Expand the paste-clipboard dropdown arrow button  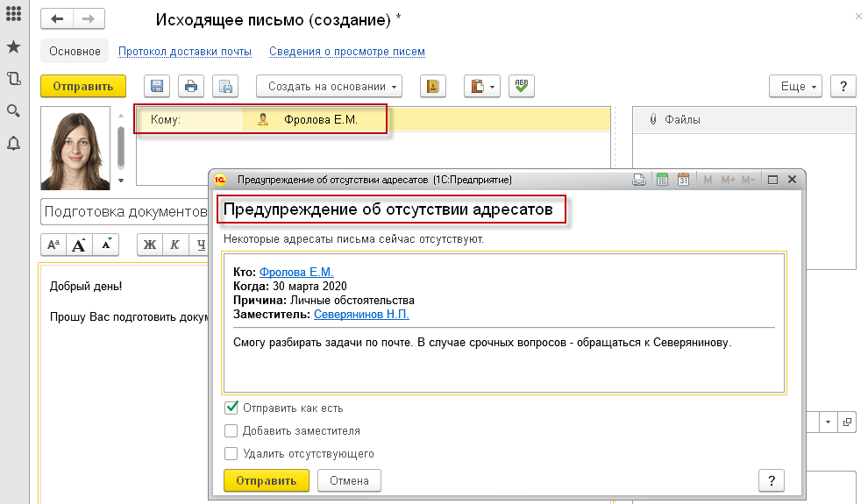coord(493,86)
